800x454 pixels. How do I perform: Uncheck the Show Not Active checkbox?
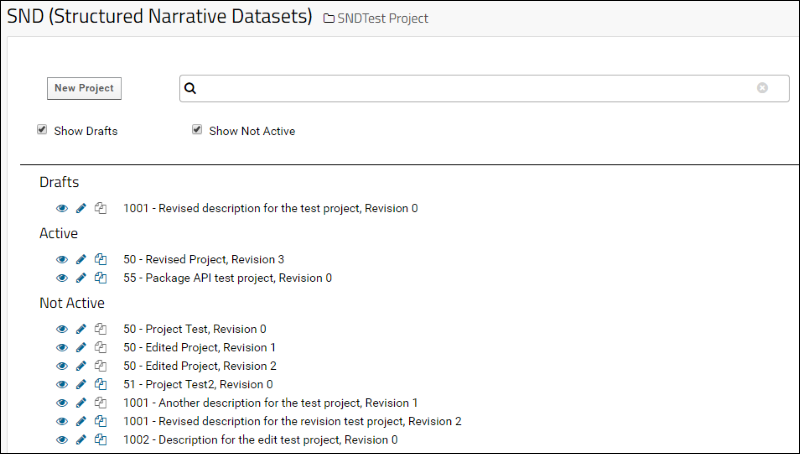(197, 130)
